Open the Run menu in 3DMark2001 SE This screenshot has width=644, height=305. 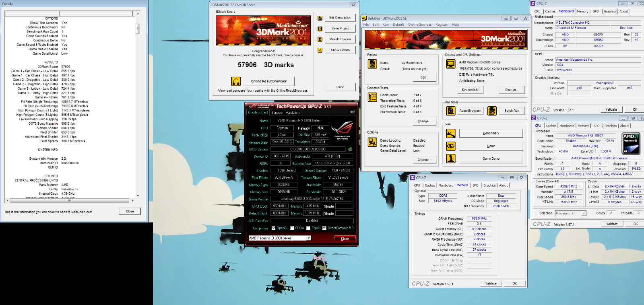tap(386, 25)
